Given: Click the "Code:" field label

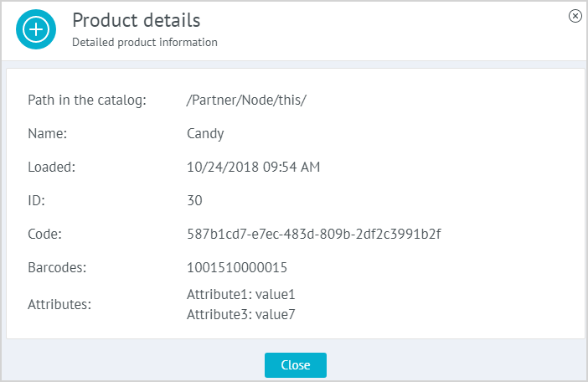Looking at the screenshot, I should (x=45, y=234).
